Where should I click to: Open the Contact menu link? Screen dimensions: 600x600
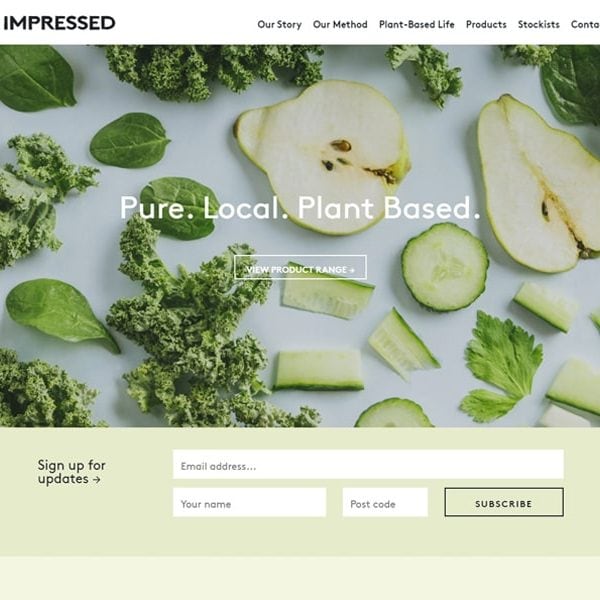(x=585, y=24)
